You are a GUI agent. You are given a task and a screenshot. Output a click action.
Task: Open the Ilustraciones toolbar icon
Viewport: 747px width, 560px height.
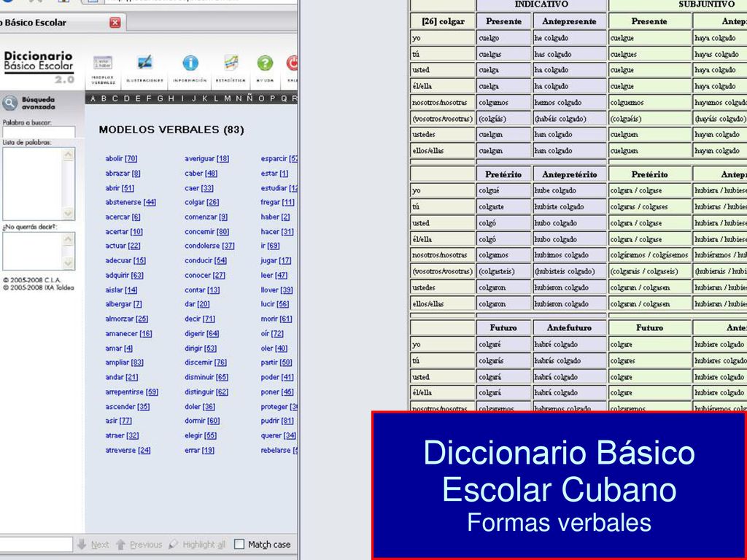[x=145, y=69]
